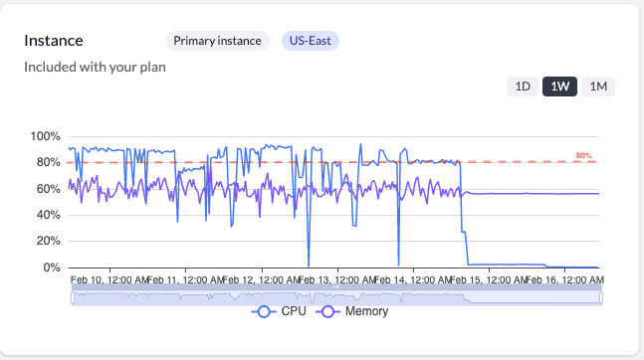Image resolution: width=644 pixels, height=360 pixels.
Task: Click the 40% y-axis label
Action: 49,215
